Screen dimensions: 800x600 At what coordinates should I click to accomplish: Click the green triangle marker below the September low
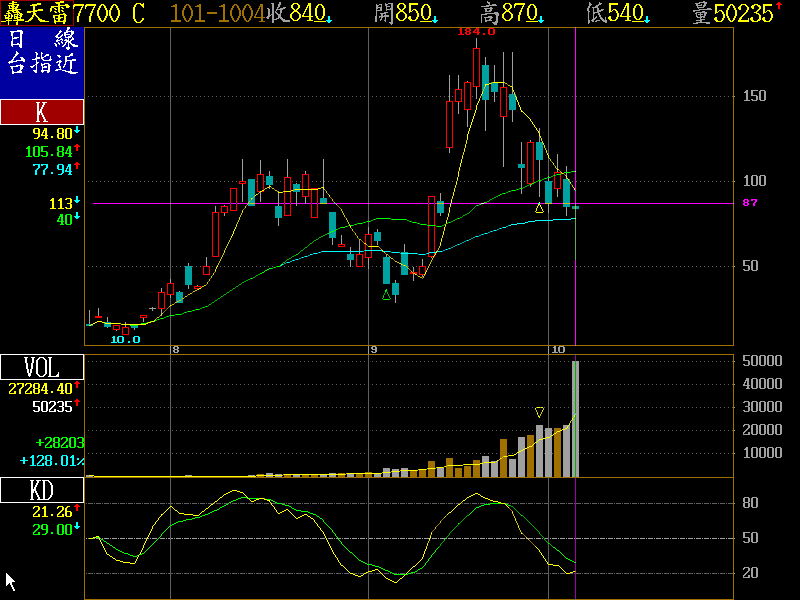pos(387,295)
